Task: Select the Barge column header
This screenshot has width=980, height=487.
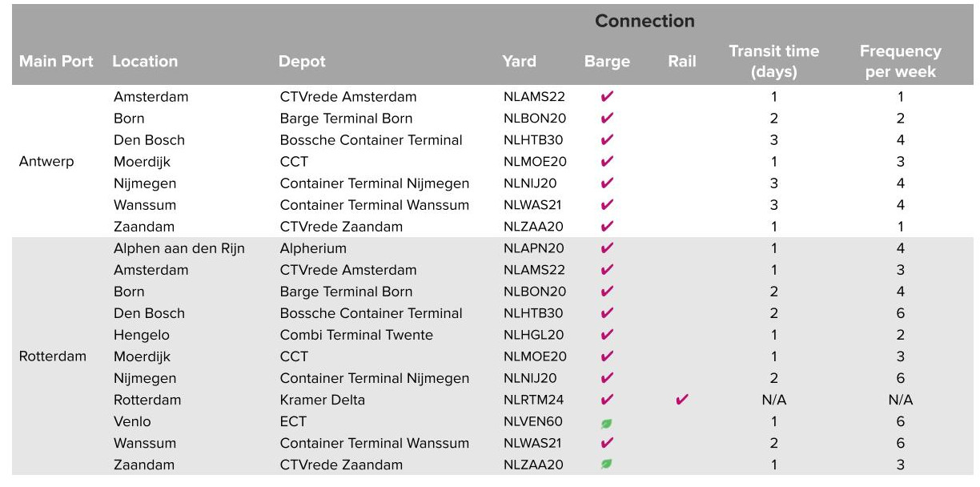Action: (607, 62)
